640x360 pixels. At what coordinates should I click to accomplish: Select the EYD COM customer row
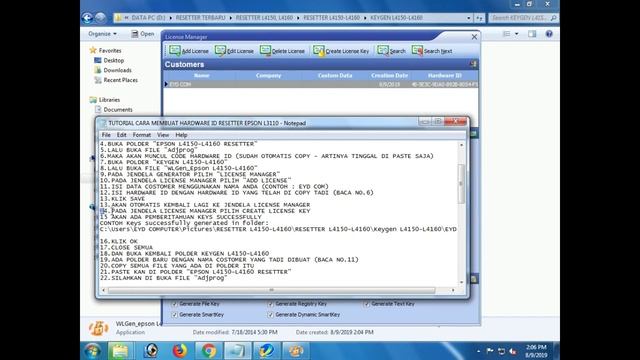click(x=320, y=84)
